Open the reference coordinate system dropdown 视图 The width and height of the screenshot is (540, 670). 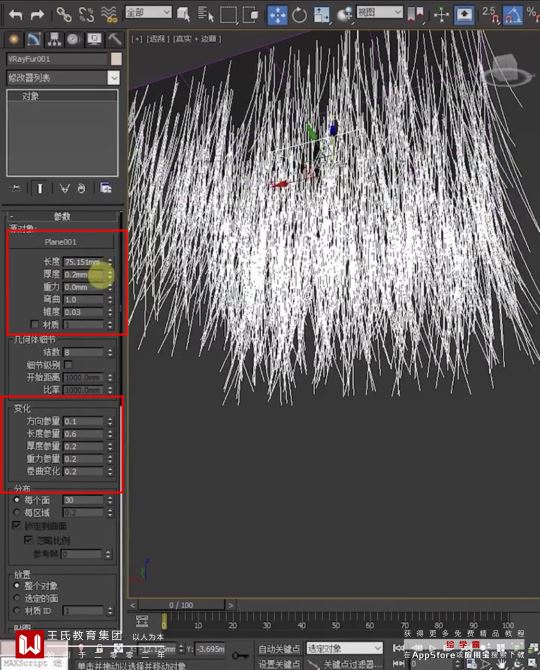pos(380,12)
